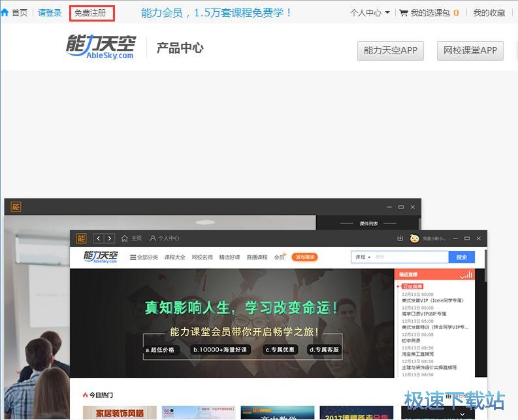Click the orange 能 icon in back player window
This screenshot has width=518, height=420.
tap(16, 207)
